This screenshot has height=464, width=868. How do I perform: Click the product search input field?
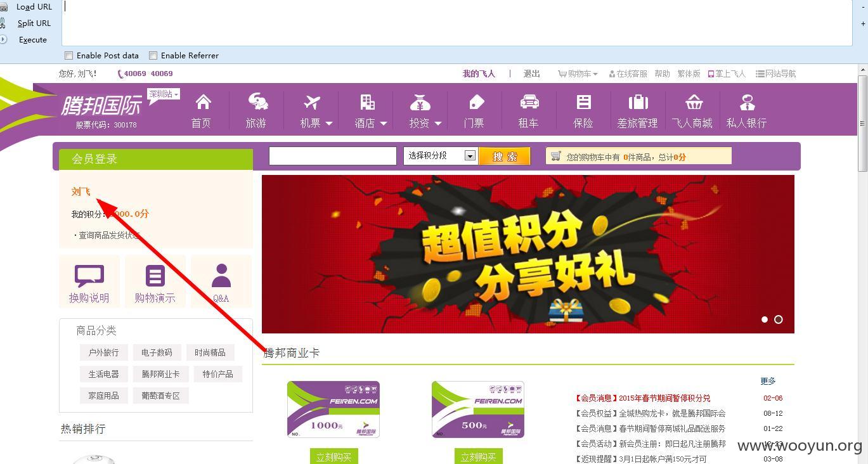click(333, 156)
